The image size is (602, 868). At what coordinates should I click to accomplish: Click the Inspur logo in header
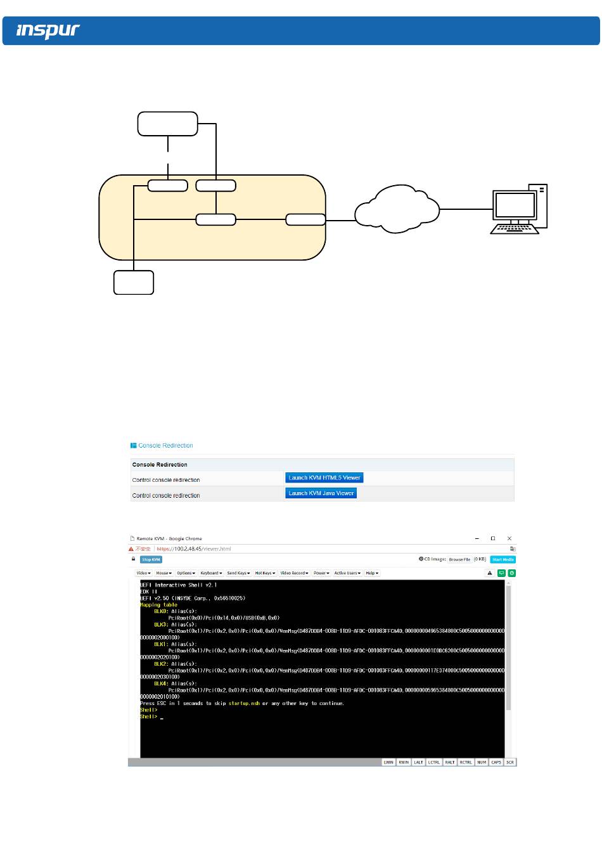(48, 30)
